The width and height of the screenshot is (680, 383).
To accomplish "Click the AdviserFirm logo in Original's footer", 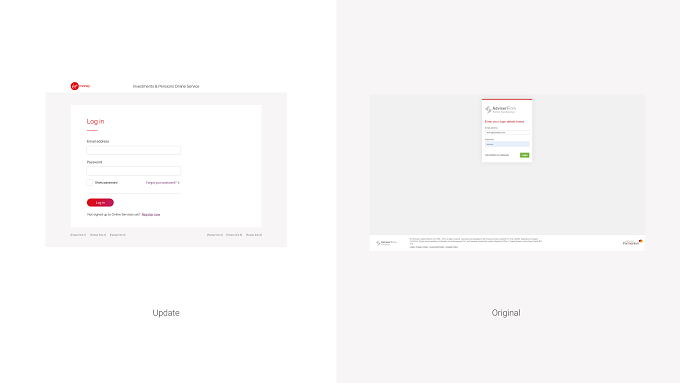I will (x=386, y=243).
